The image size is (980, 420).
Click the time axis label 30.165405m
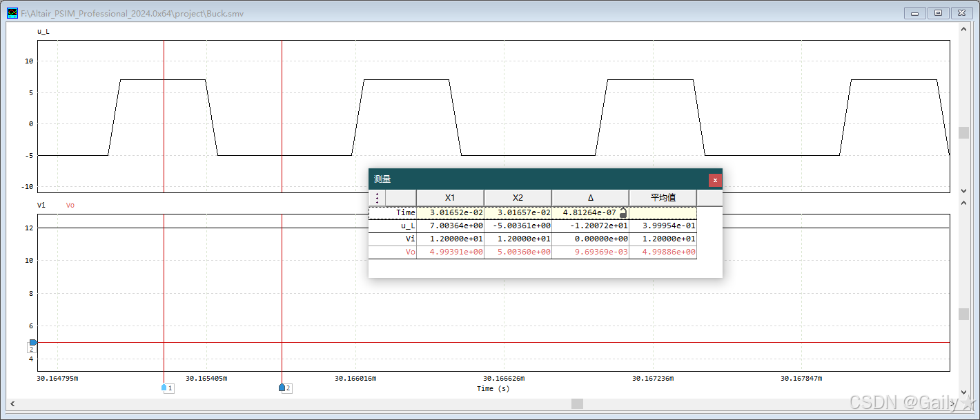(x=206, y=378)
